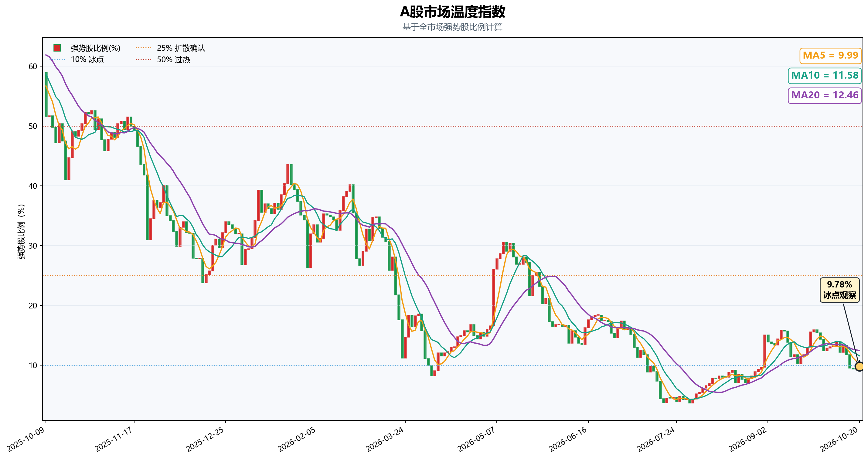Click the x-axis date 2026-10-20

tap(839, 440)
